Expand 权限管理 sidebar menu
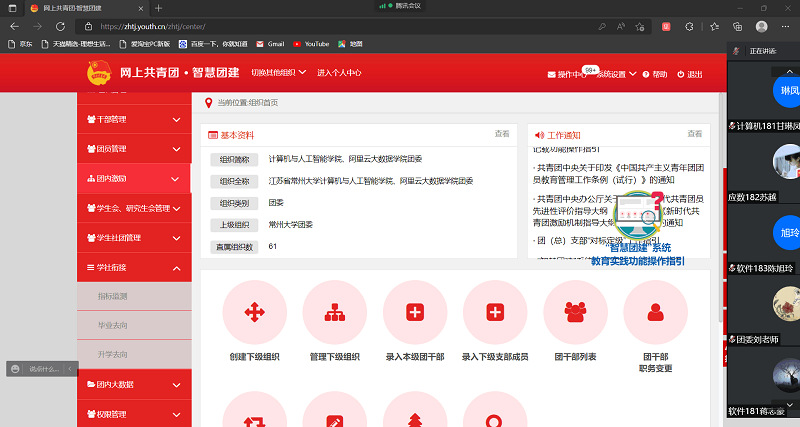This screenshot has height=427, width=800. (134, 414)
